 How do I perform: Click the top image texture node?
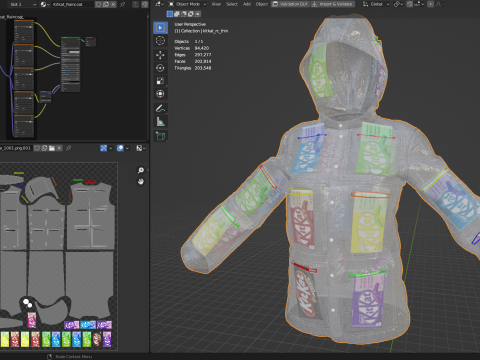point(24,31)
